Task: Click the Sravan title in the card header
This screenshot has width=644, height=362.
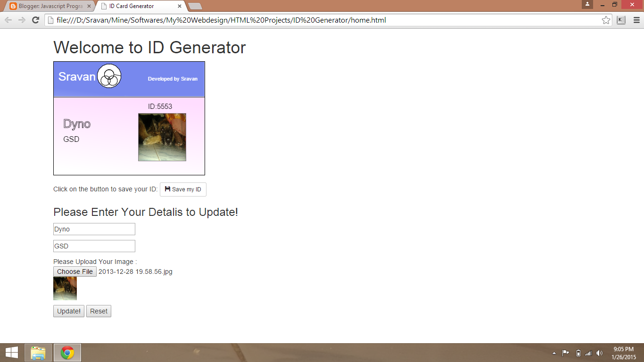Action: [77, 77]
